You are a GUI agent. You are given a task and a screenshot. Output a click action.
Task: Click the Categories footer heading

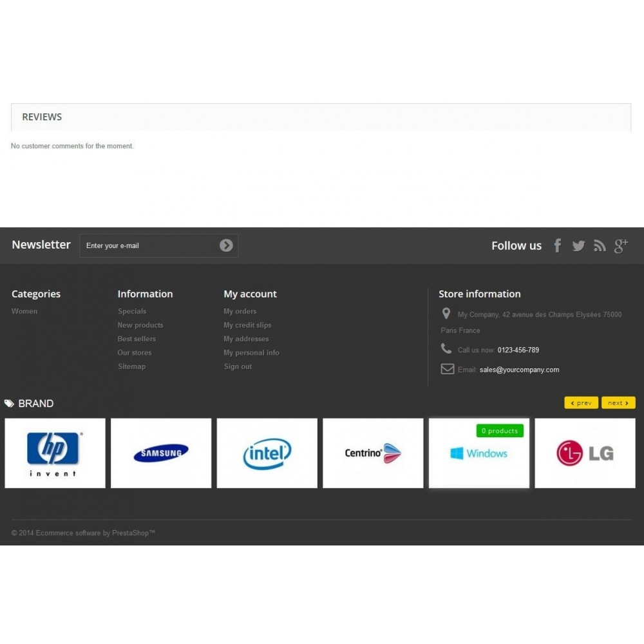tap(35, 294)
